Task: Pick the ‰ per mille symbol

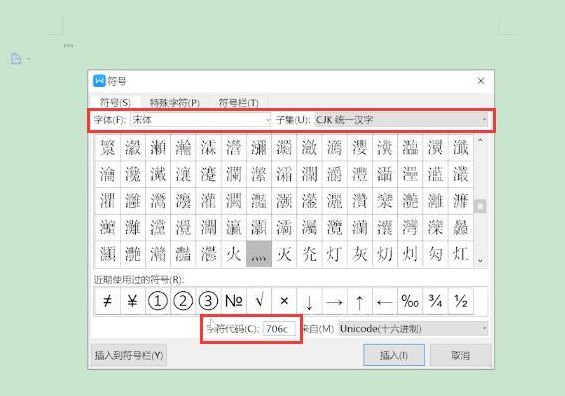Action: click(x=410, y=301)
